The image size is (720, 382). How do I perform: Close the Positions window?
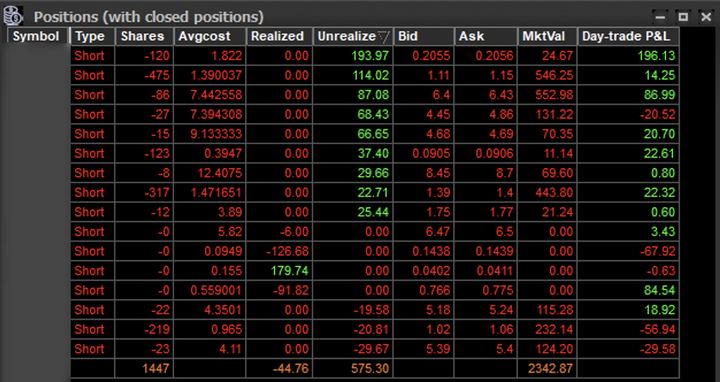tap(706, 17)
